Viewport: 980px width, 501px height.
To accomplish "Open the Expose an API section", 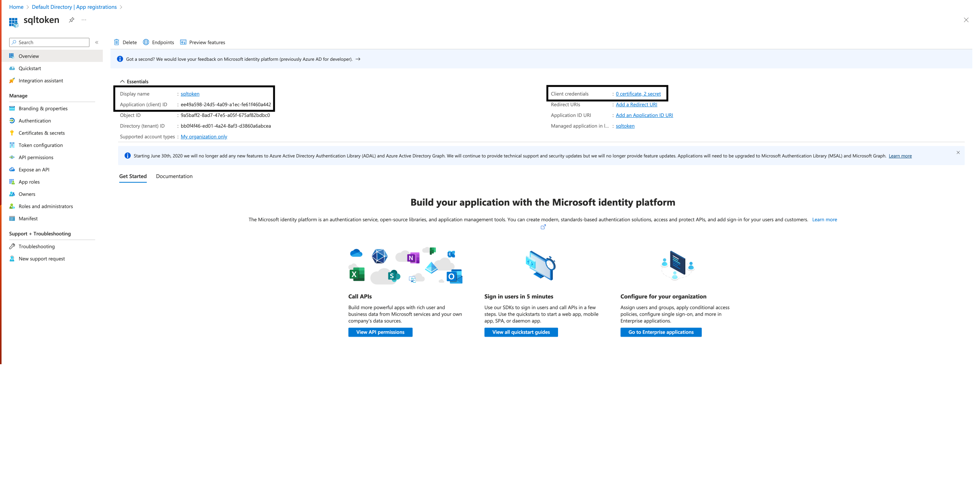I will click(x=34, y=169).
